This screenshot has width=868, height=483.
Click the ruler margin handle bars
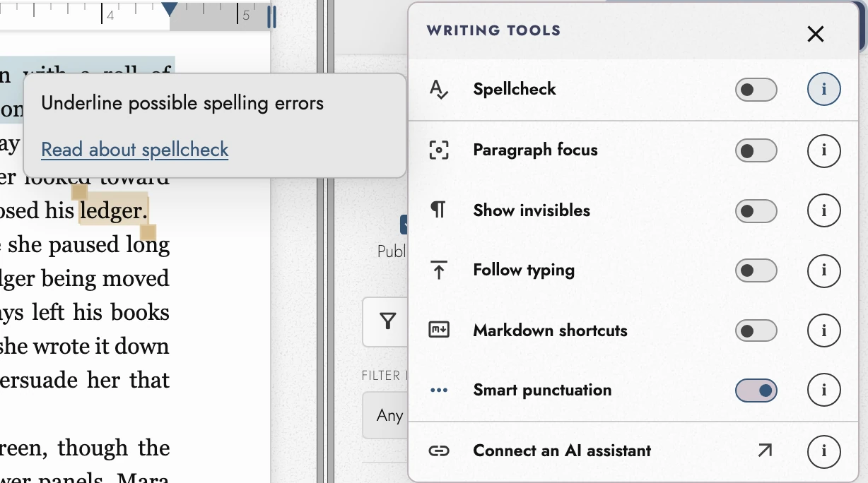click(271, 17)
